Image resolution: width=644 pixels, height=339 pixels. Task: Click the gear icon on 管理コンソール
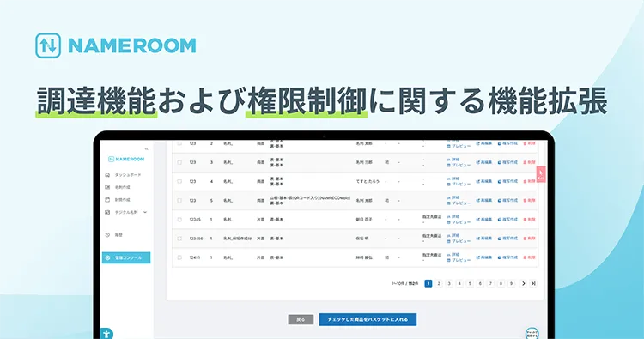[107, 257]
